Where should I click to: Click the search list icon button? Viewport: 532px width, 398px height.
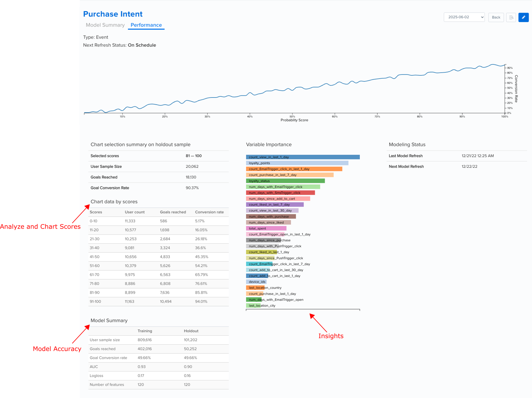[511, 17]
